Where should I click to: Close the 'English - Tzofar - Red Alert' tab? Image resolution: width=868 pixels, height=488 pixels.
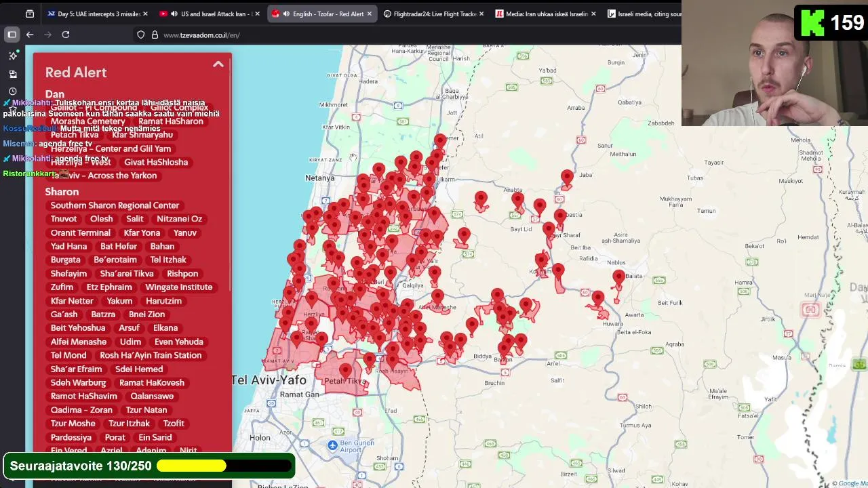(x=369, y=14)
